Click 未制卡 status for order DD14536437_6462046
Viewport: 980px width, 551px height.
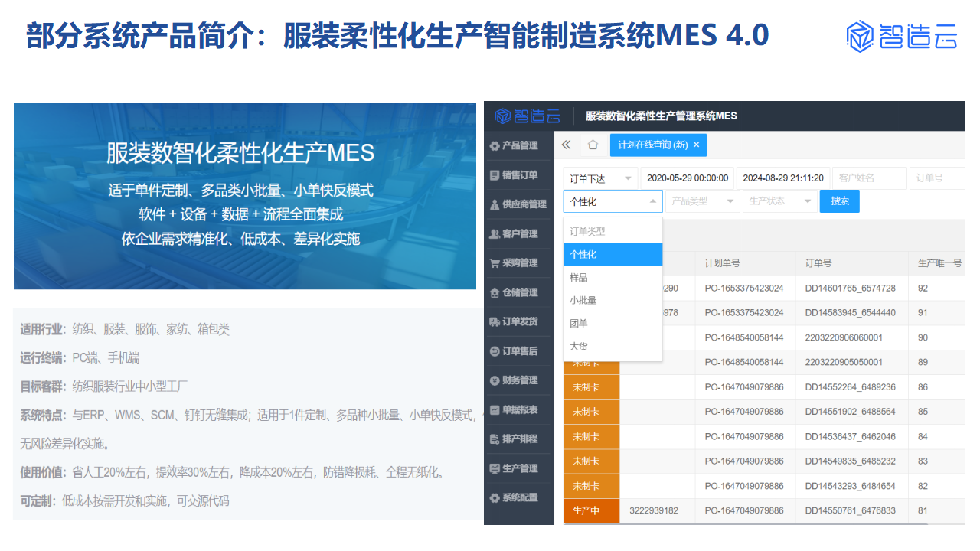(x=592, y=436)
